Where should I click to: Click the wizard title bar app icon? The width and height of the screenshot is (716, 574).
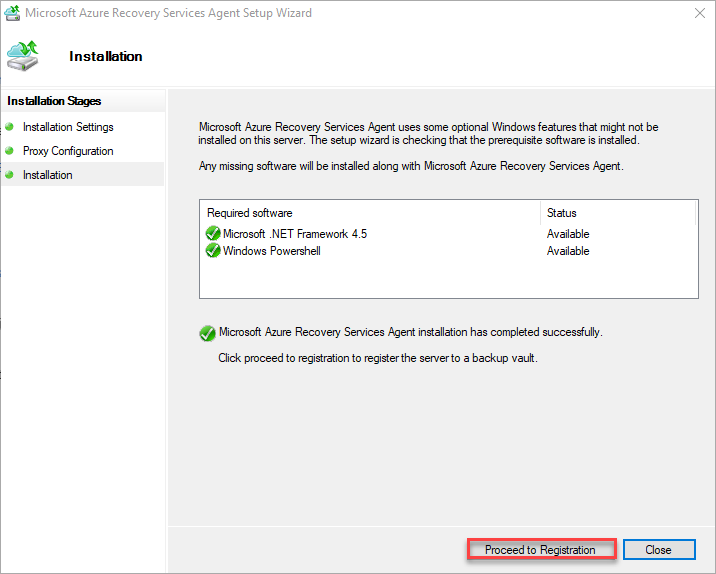coord(12,14)
